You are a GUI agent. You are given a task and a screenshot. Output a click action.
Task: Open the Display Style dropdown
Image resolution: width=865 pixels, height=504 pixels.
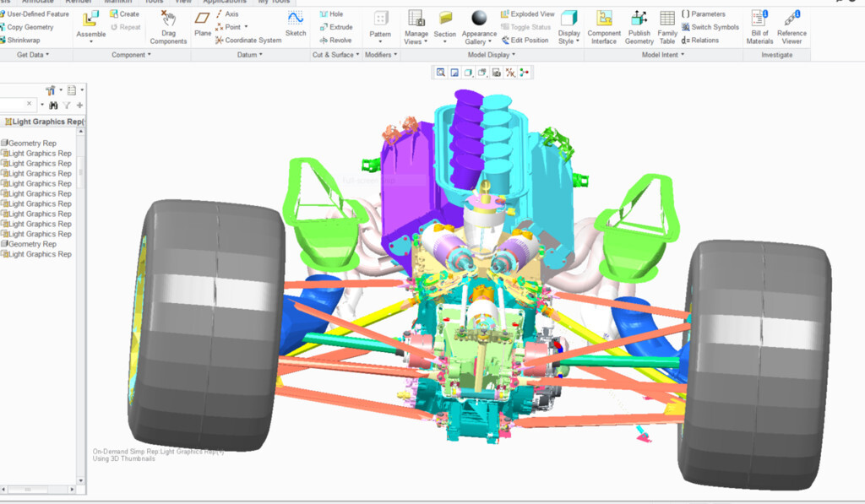569,37
